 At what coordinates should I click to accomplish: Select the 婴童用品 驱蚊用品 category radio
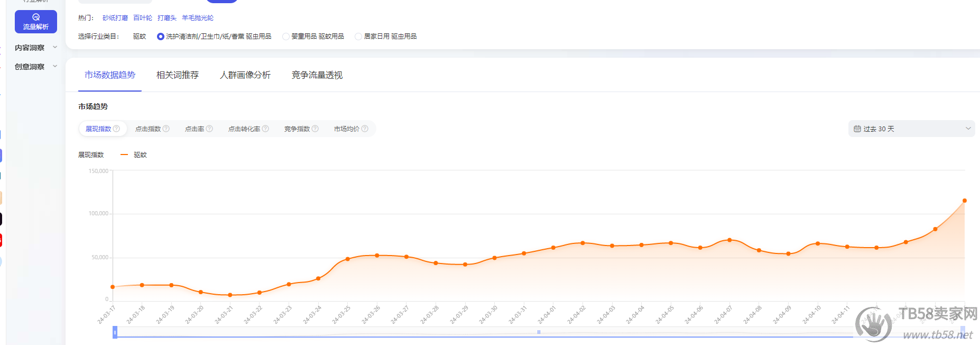point(286,37)
